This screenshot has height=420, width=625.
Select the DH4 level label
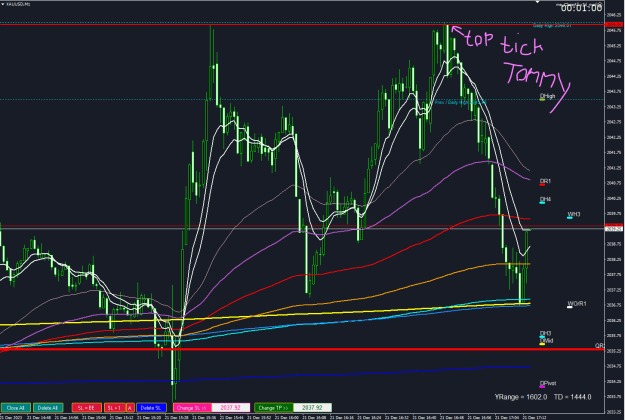(x=545, y=199)
